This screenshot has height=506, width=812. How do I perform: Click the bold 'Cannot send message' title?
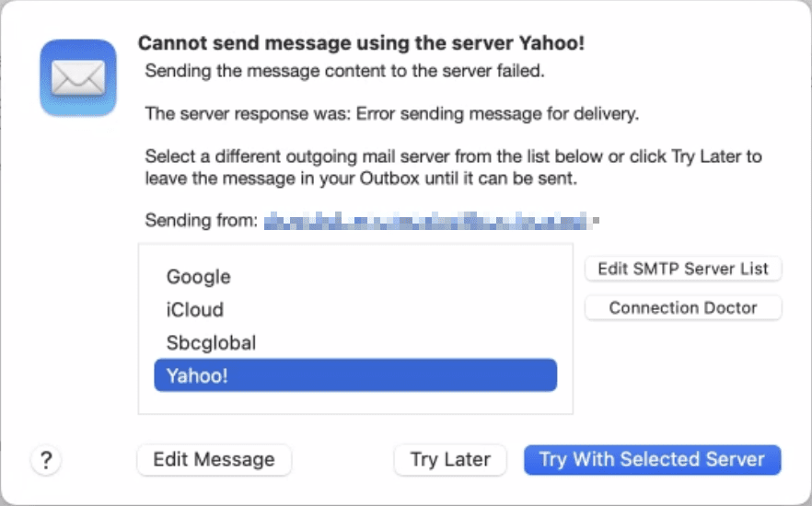tap(361, 43)
